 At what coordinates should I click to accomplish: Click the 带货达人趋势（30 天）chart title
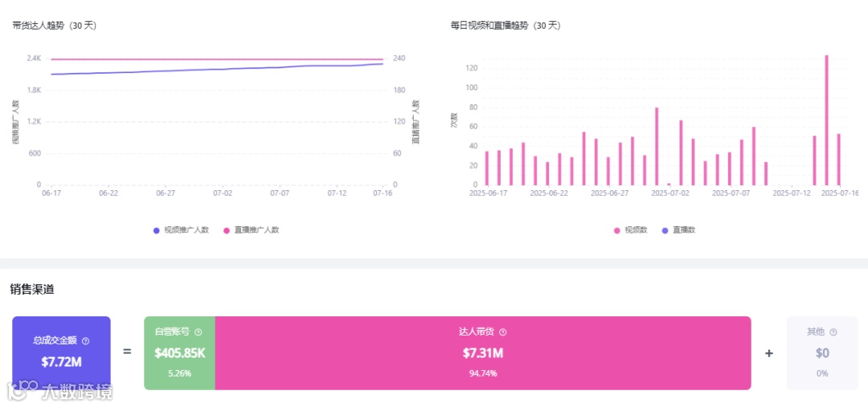coord(55,26)
